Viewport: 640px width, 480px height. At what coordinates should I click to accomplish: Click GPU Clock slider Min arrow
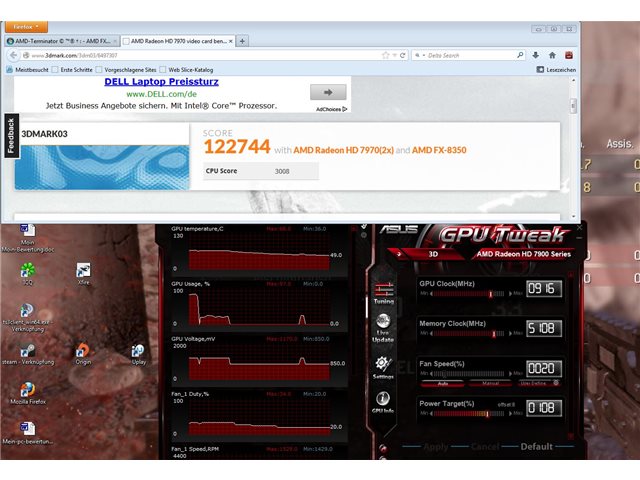pos(431,293)
